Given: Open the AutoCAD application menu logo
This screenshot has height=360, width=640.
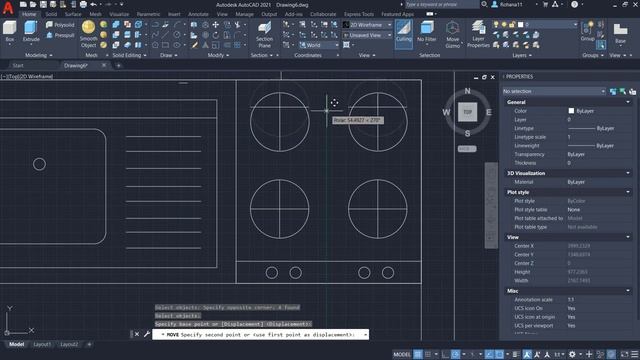Looking at the screenshot, I should (x=8, y=7).
